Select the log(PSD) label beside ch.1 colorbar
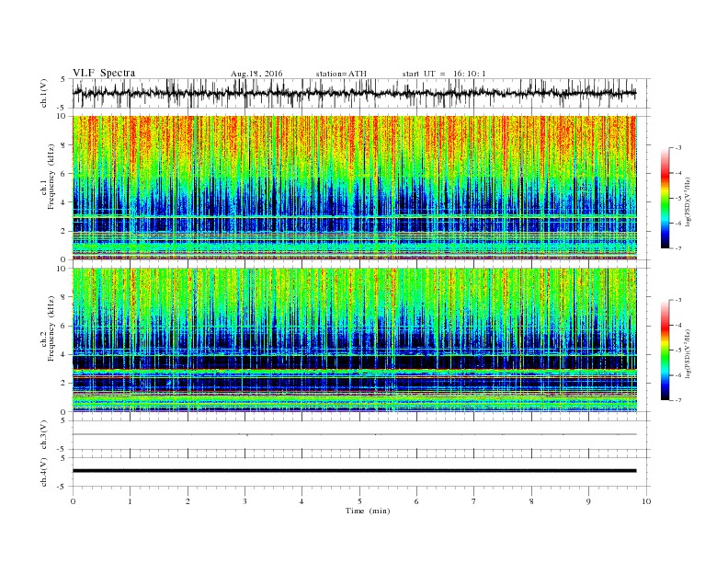728x563 pixels. [x=688, y=202]
